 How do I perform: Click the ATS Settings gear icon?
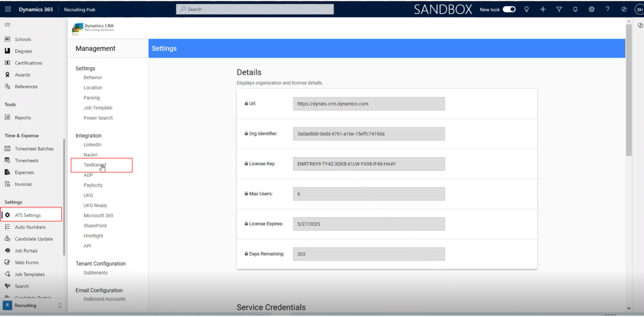click(7, 215)
